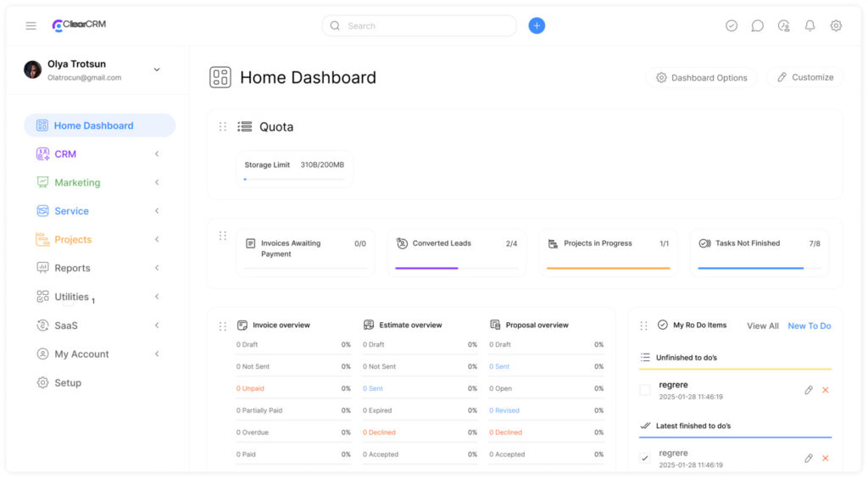Click the Storage Limit progress bar
Screen dimensions: 868x479
(294, 179)
